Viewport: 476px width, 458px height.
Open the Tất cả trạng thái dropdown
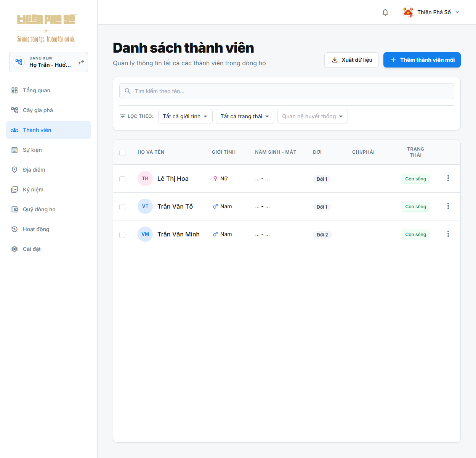click(245, 116)
